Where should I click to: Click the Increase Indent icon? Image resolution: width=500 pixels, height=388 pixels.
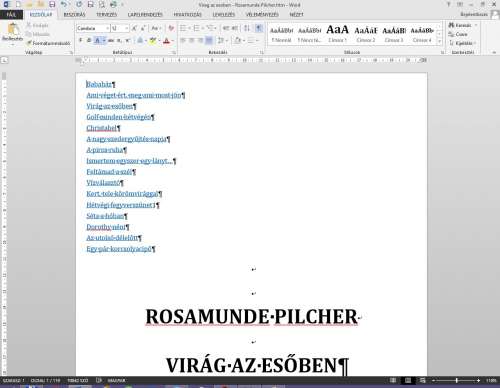coord(235,28)
